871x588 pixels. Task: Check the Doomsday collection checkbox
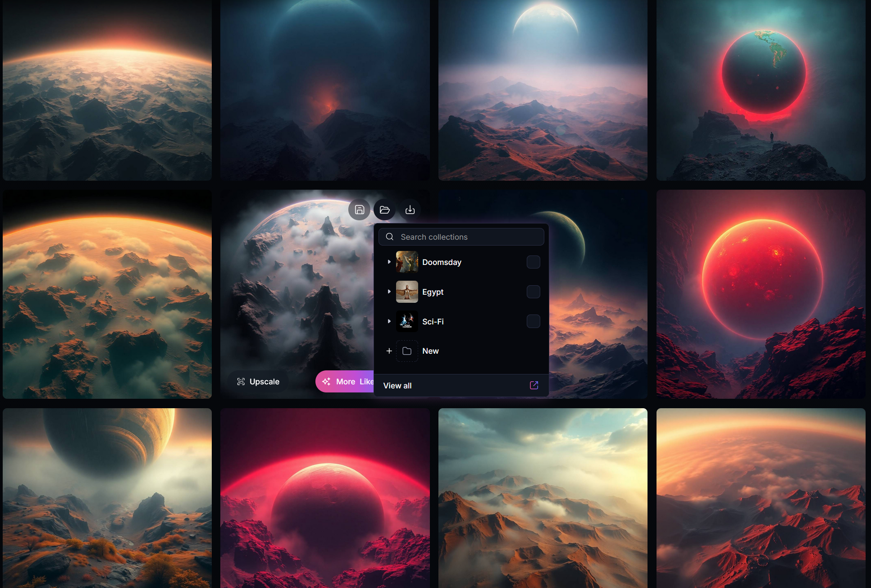pyautogui.click(x=533, y=262)
